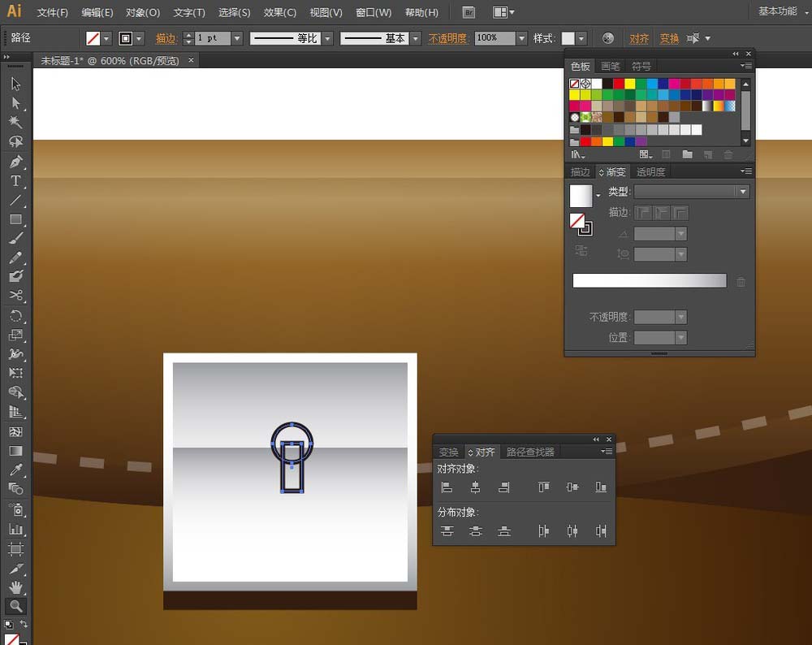The height and width of the screenshot is (645, 812).
Task: Click horizontal distribute left icon
Action: [x=543, y=531]
